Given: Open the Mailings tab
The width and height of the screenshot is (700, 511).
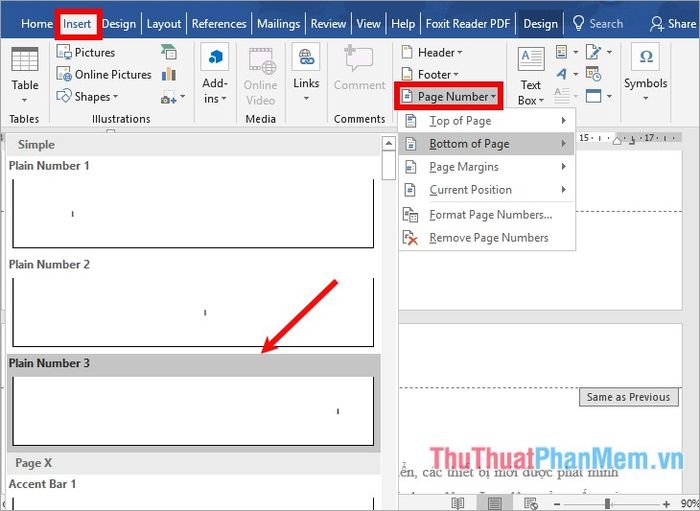Looking at the screenshot, I should coord(279,24).
